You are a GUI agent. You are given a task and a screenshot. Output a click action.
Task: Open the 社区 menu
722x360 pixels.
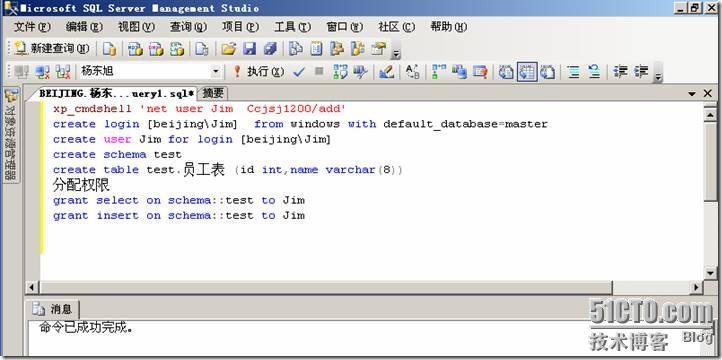[x=396, y=27]
